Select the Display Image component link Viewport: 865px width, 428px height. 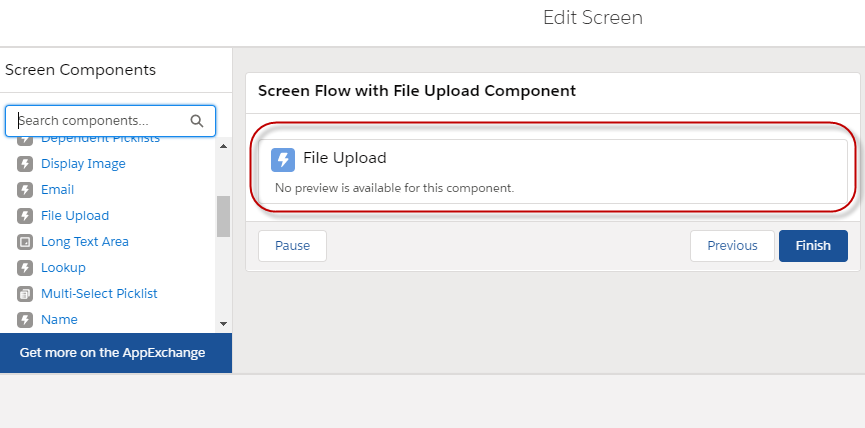click(x=83, y=164)
